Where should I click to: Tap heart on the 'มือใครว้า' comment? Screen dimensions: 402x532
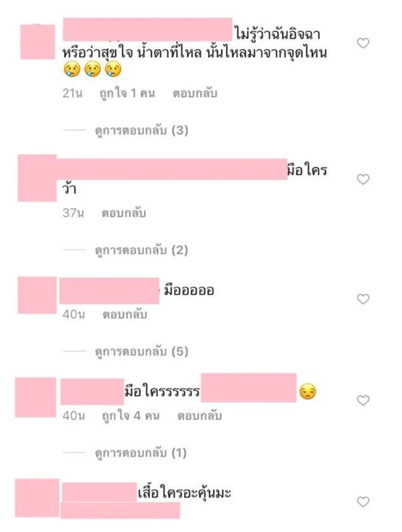tap(363, 179)
